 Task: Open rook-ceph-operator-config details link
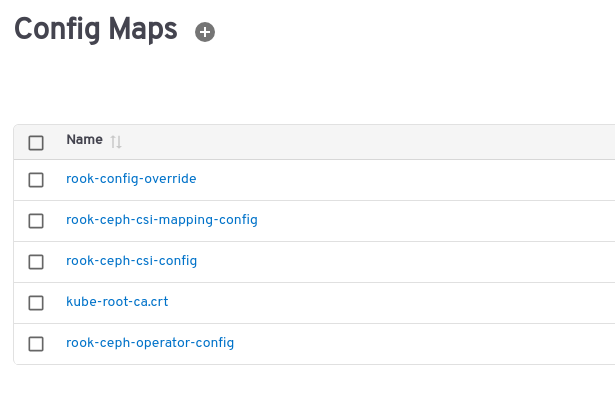(x=150, y=343)
